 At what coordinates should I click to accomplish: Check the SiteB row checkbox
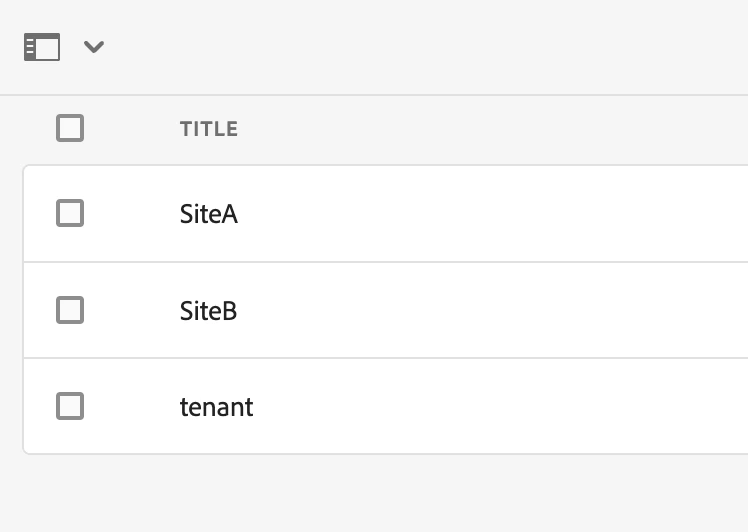tap(70, 310)
